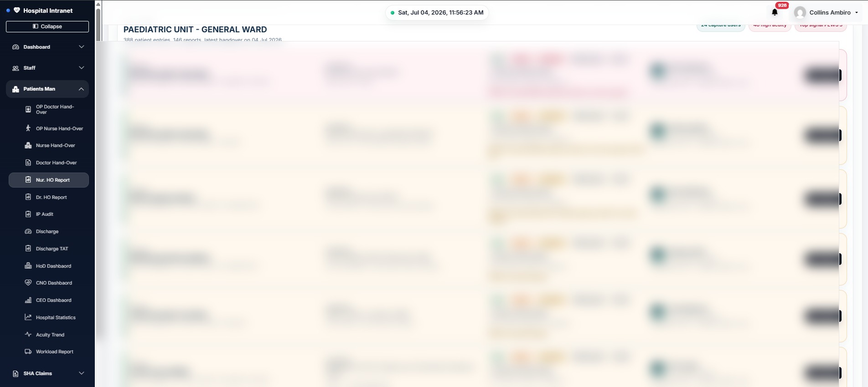Open the OP Nurse Hand-Over walking icon

click(x=28, y=128)
